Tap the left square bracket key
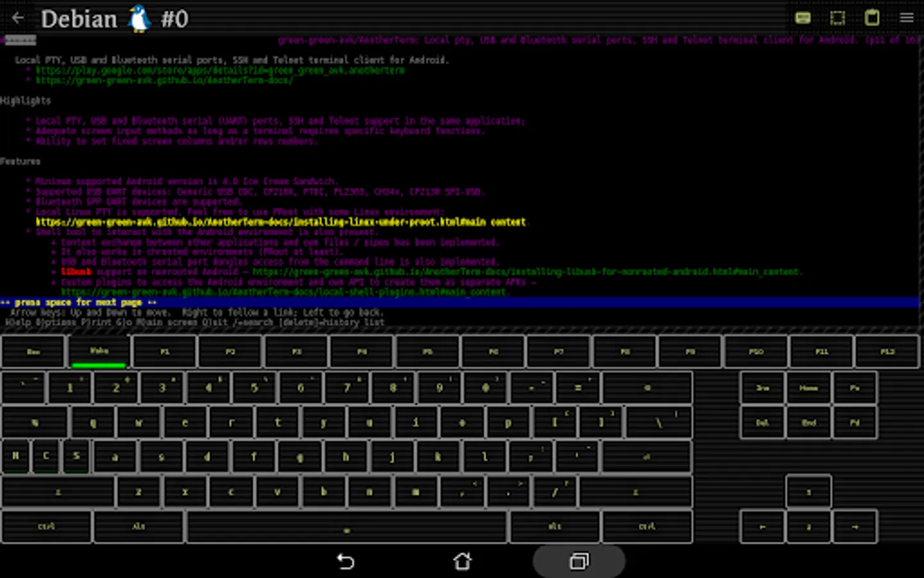Viewport: 924px width, 578px height. click(x=555, y=422)
